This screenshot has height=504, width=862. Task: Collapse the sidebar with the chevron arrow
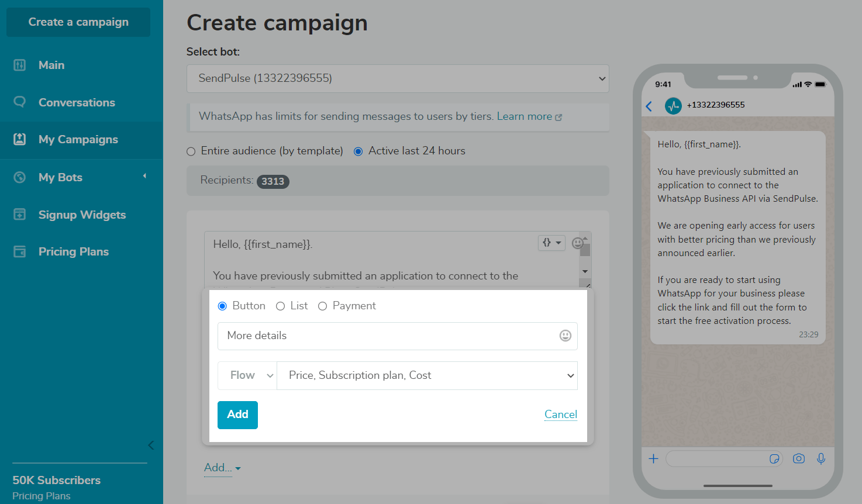coord(151,446)
